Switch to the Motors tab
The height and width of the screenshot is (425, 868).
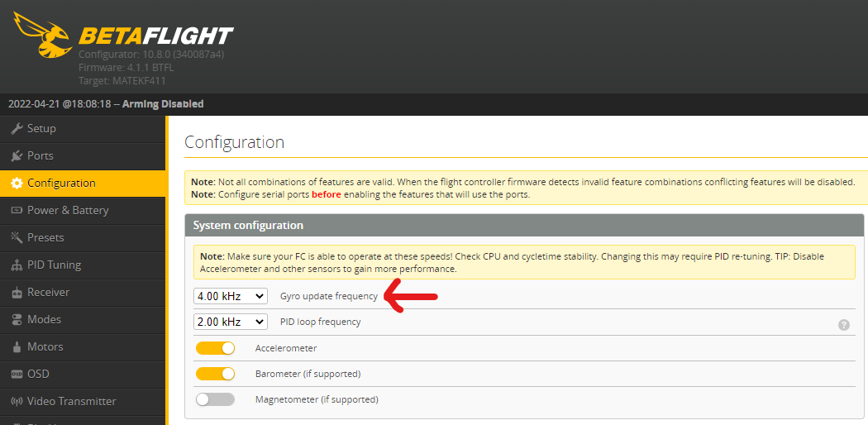tap(83, 347)
